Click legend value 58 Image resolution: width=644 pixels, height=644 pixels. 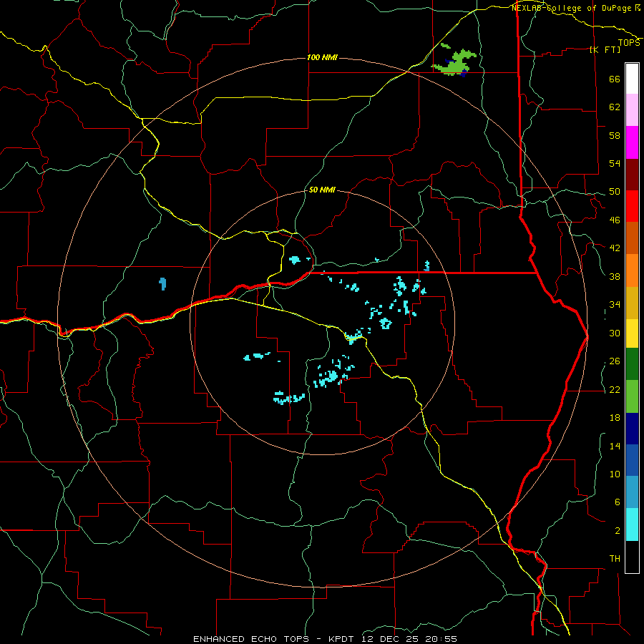click(615, 135)
